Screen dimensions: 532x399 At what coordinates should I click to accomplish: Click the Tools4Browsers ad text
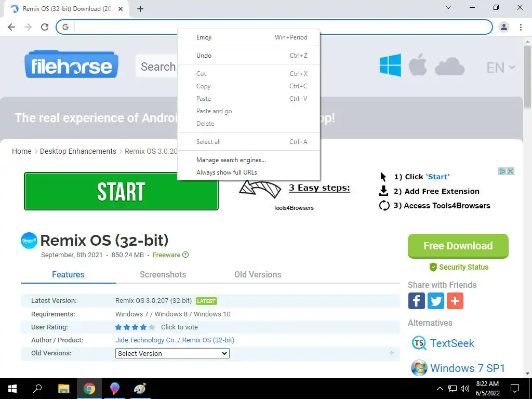click(294, 208)
